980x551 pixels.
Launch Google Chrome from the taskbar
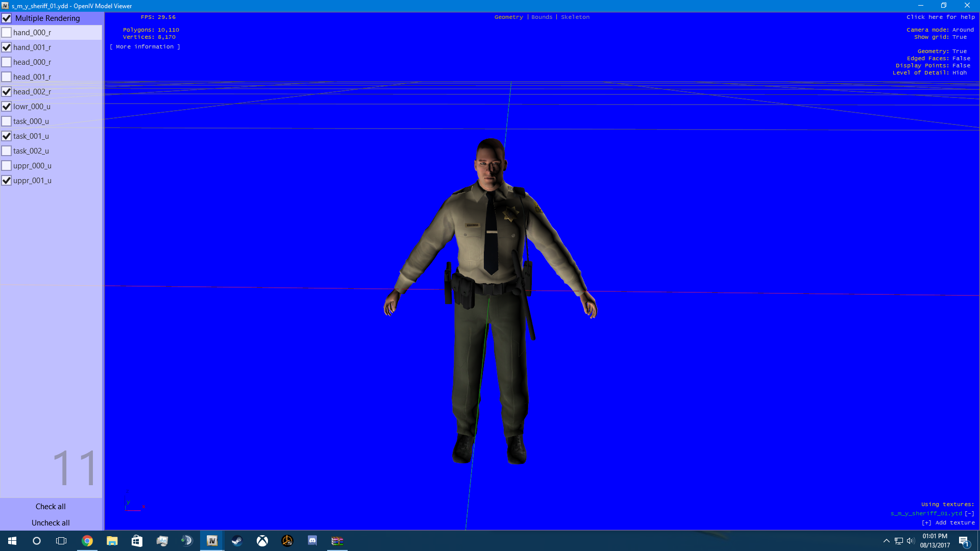click(87, 541)
